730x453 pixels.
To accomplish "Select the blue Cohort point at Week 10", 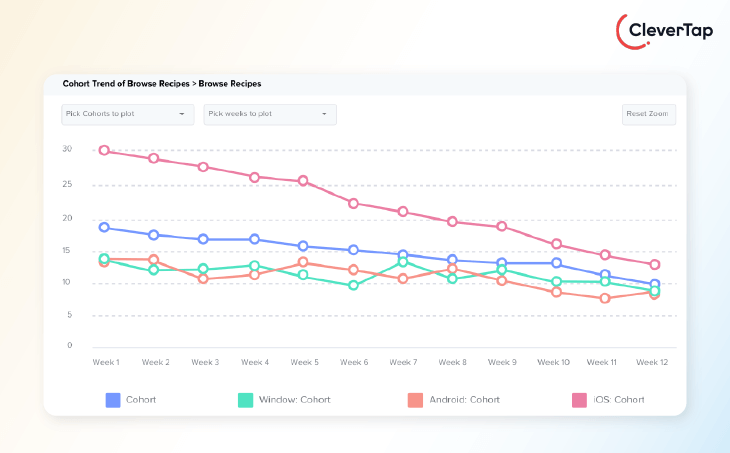I will [555, 263].
